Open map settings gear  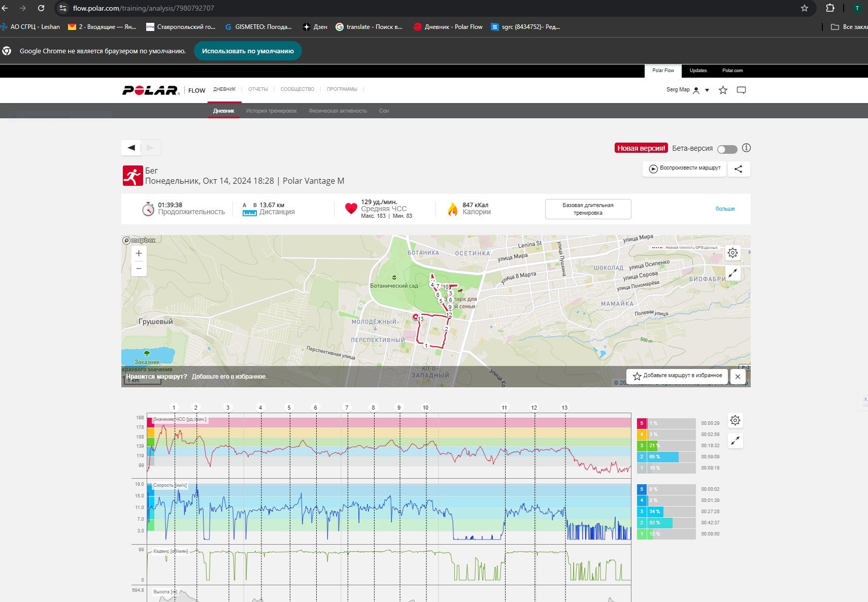[732, 253]
